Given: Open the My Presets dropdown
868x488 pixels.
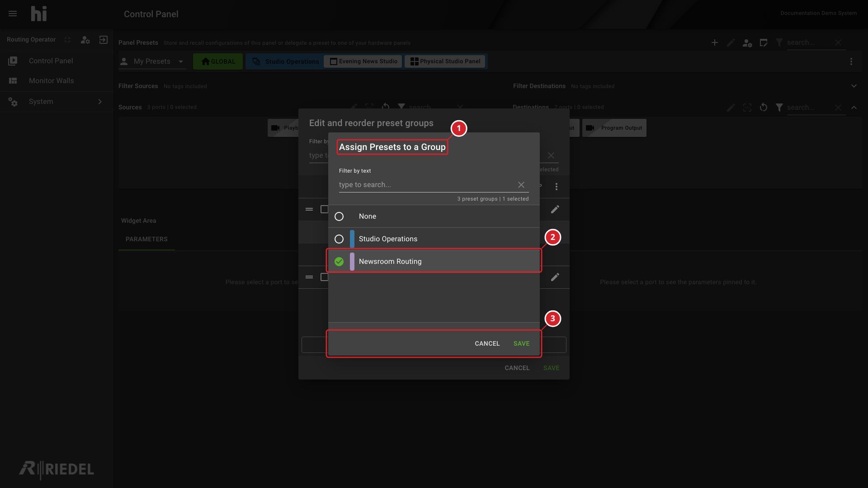Looking at the screenshot, I should tap(152, 61).
